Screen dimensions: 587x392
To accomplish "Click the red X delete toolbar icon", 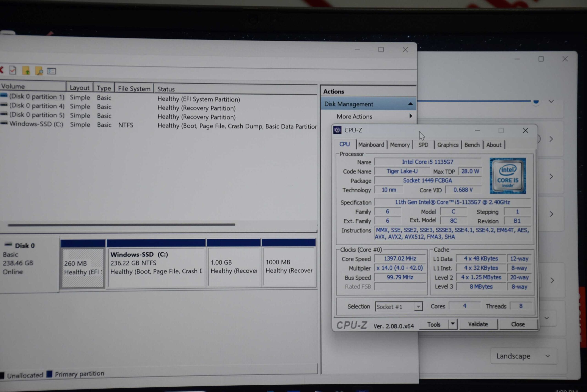I will (2, 70).
